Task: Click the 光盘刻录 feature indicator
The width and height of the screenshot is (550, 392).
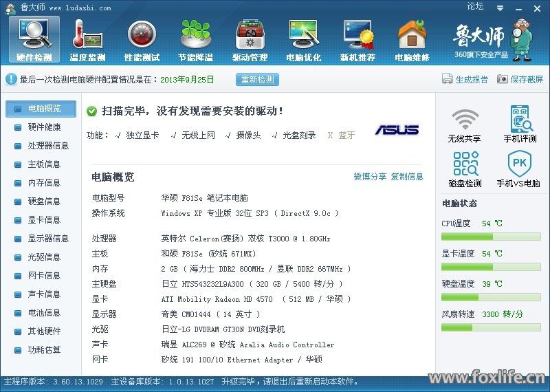Action: click(294, 135)
